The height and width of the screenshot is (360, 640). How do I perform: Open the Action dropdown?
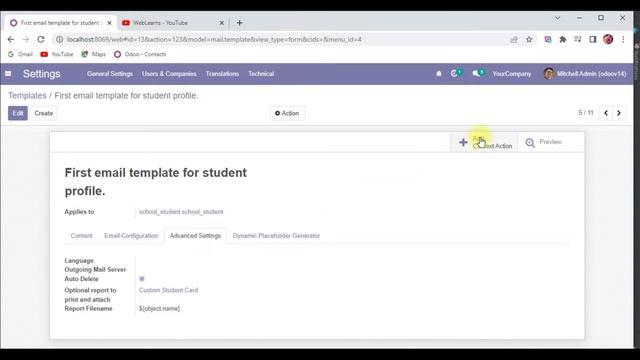[x=287, y=113]
